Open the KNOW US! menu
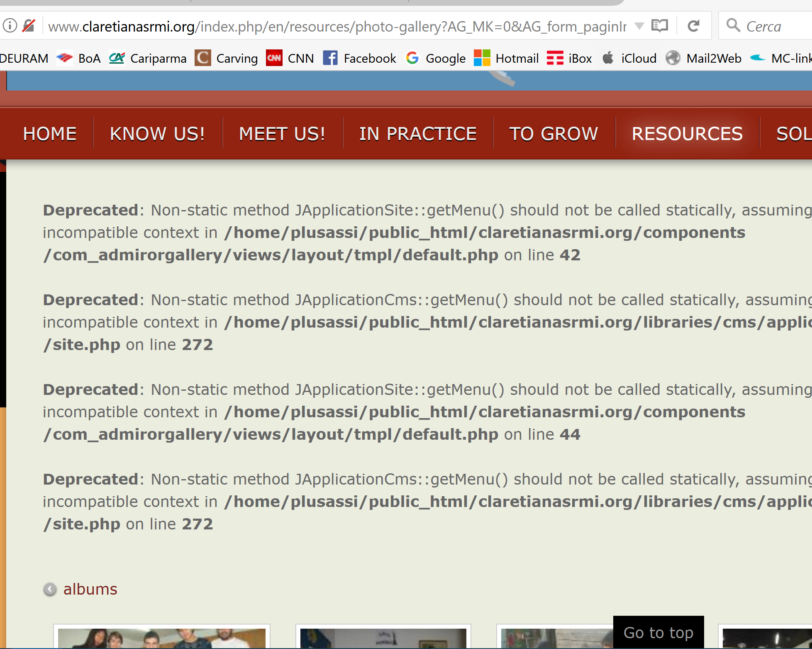 tap(158, 134)
